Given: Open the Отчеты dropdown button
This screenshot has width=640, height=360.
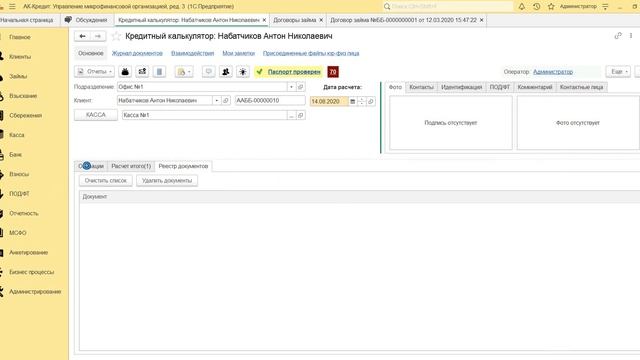Looking at the screenshot, I should pyautogui.click(x=94, y=72).
